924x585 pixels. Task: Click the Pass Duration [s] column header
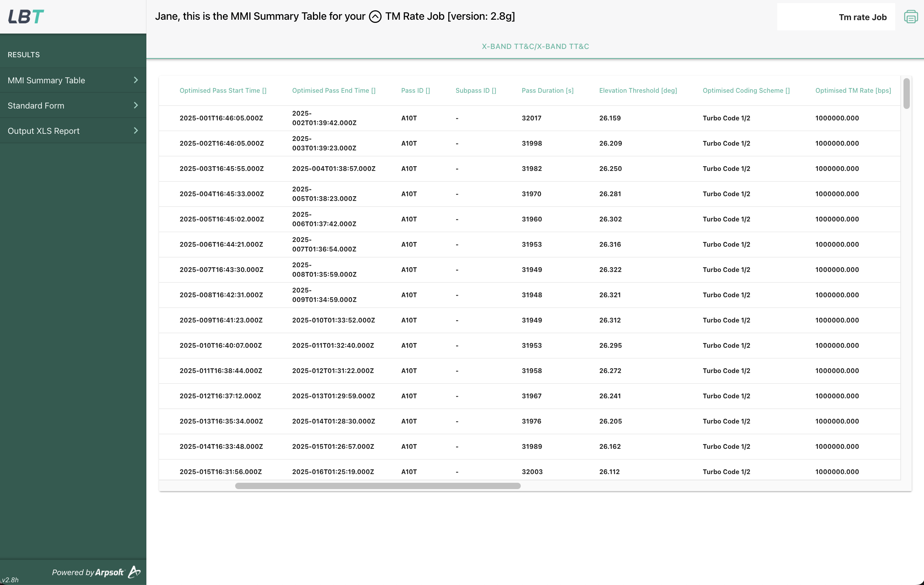[x=547, y=91]
